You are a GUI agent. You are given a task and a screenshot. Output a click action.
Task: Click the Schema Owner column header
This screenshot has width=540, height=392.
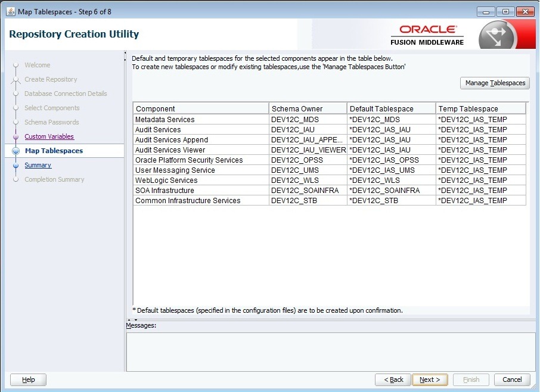[x=308, y=108]
